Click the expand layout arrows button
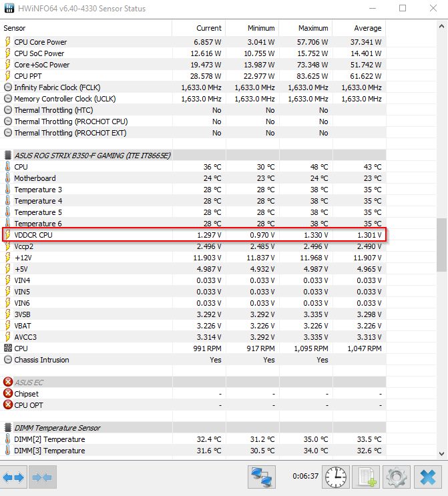The height and width of the screenshot is (496, 448). (x=13, y=477)
